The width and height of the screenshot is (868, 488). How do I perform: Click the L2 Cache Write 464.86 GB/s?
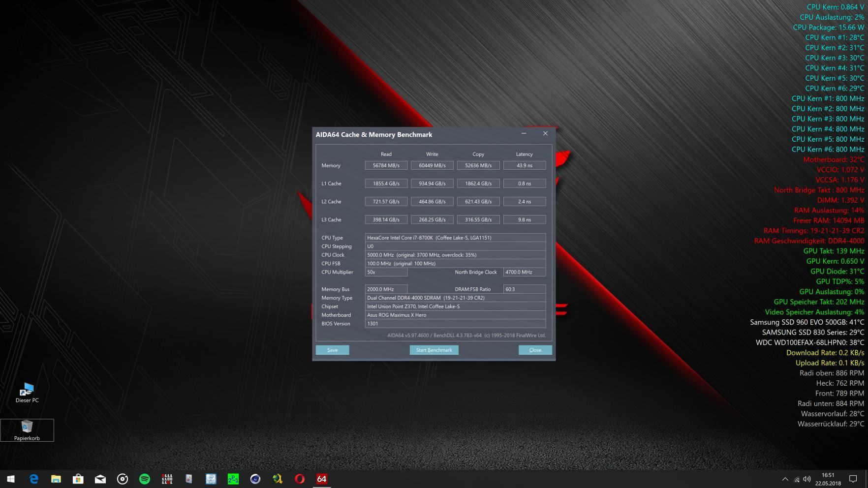click(432, 202)
